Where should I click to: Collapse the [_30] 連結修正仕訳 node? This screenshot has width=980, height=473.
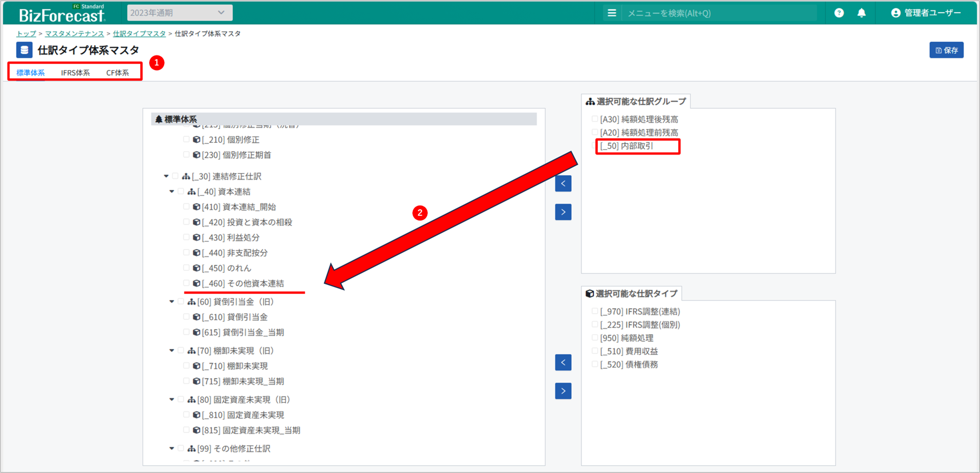(x=166, y=176)
